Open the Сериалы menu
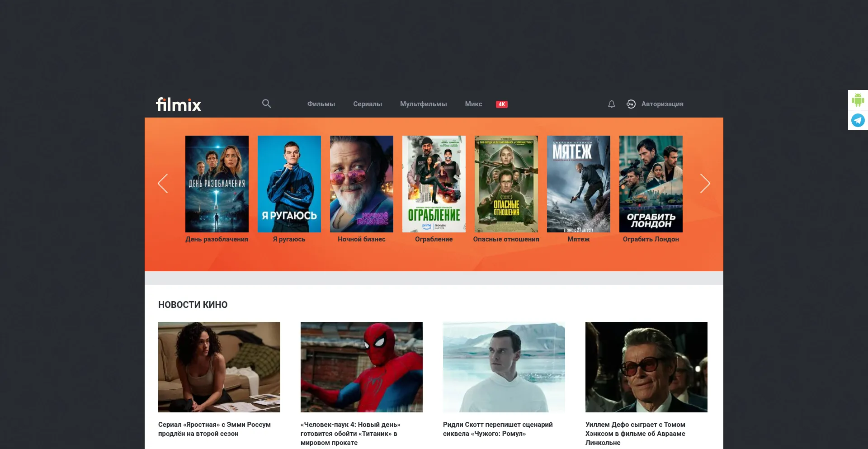 click(x=368, y=104)
